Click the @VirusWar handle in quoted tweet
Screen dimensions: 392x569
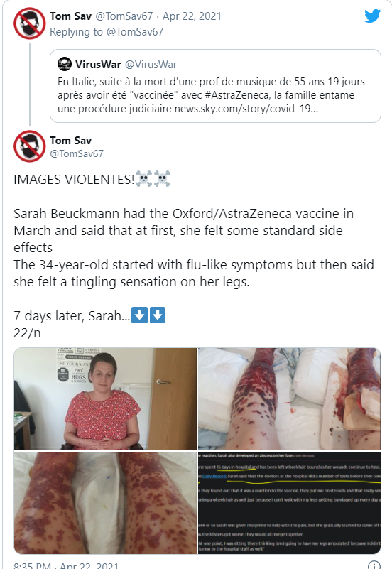tap(151, 65)
